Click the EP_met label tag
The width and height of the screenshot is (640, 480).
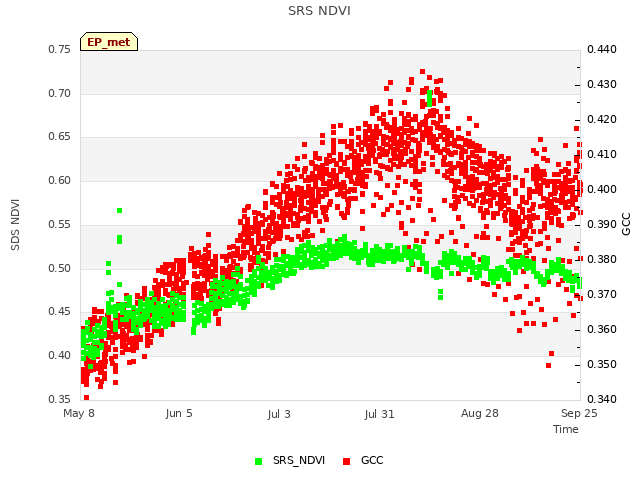109,42
